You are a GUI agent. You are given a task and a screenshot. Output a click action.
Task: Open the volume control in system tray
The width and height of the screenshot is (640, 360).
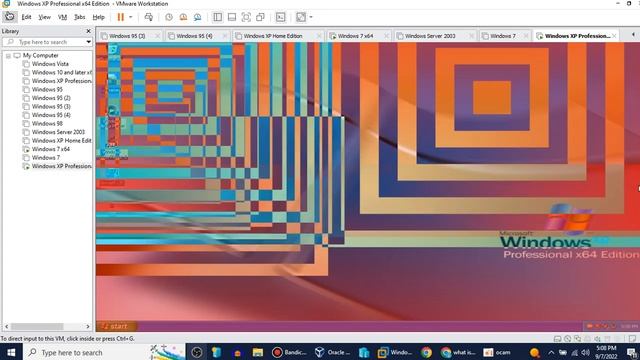tap(586, 352)
